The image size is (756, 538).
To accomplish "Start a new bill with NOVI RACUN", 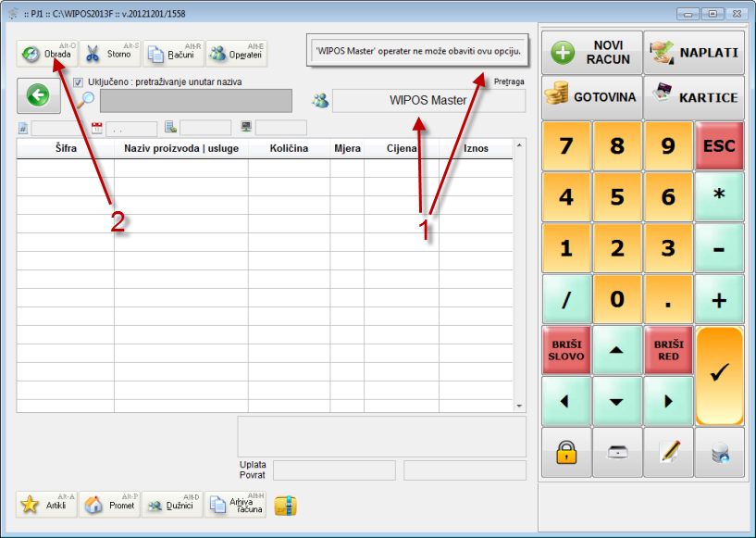I will (x=591, y=52).
